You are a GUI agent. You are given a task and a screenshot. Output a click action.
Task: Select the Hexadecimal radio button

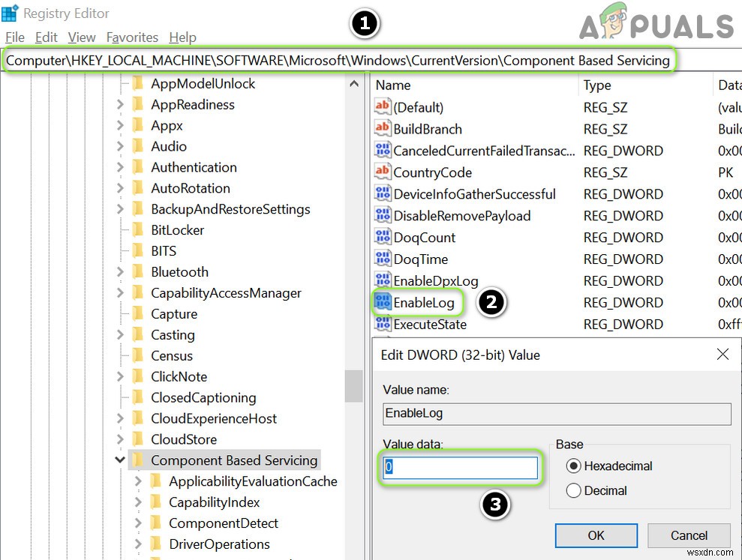click(x=574, y=466)
